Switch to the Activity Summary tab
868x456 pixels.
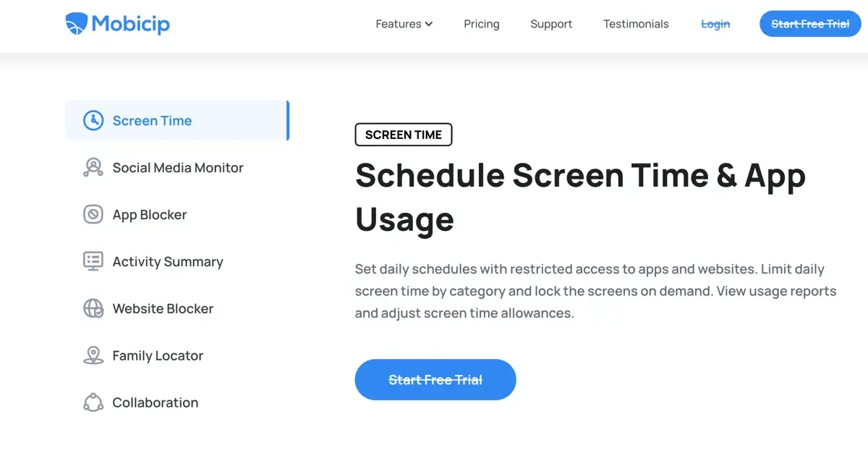[177, 261]
